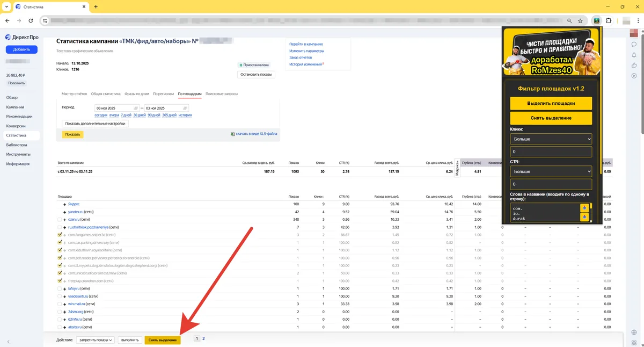Click the 'Остановить показы' button
The image size is (644, 347).
point(257,75)
